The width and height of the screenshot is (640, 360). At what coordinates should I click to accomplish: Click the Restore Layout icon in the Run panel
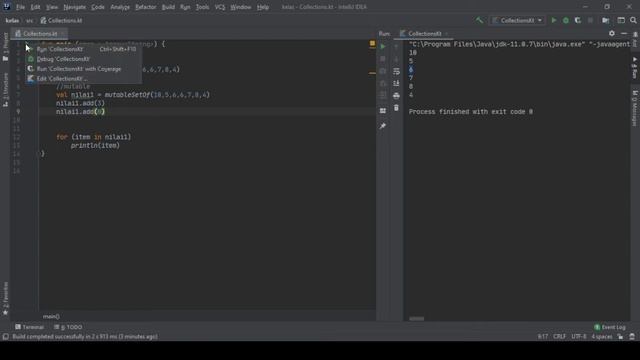382,111
